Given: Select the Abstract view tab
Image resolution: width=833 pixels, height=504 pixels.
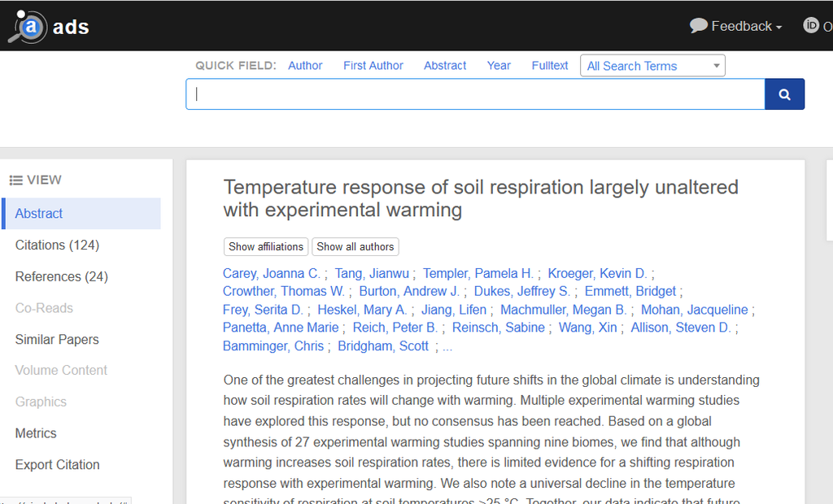Looking at the screenshot, I should 39,214.
